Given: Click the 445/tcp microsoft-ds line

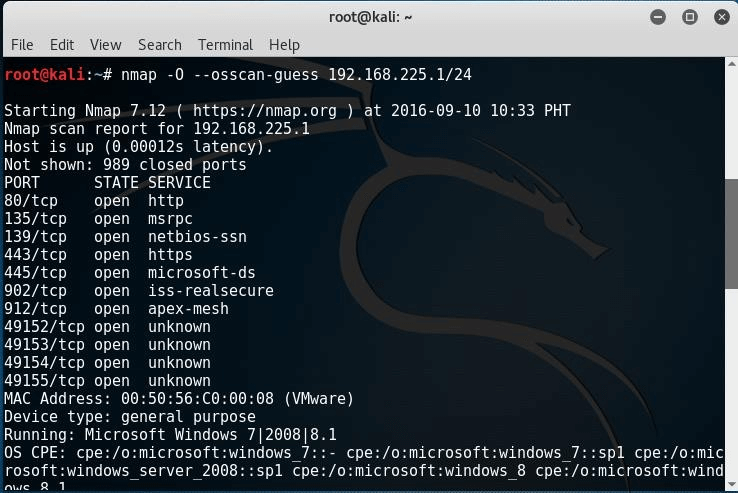Looking at the screenshot, I should point(125,273).
